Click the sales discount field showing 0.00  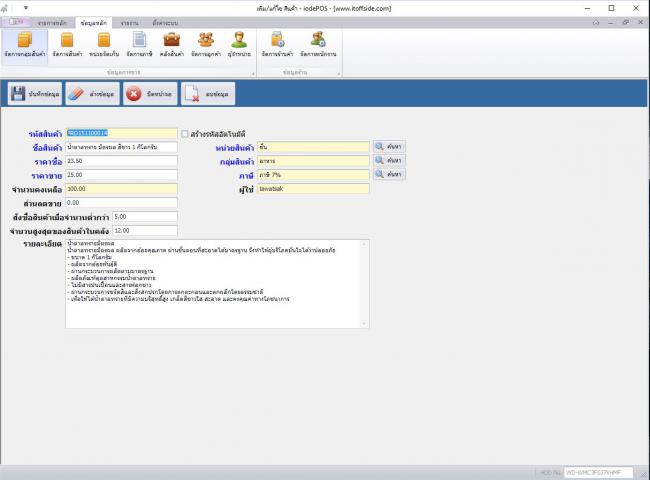pyautogui.click(x=121, y=203)
